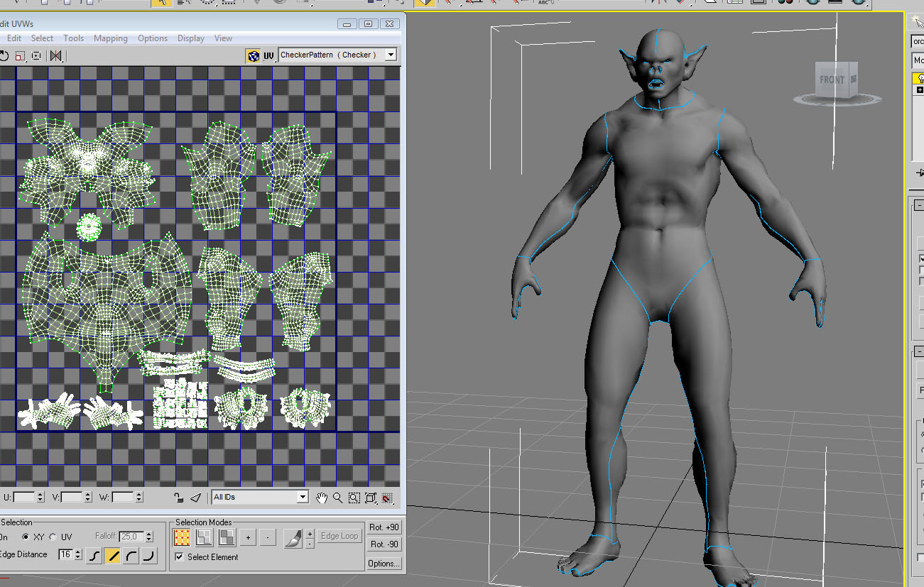Click the Edge Distance value field
924x587 pixels.
65,555
